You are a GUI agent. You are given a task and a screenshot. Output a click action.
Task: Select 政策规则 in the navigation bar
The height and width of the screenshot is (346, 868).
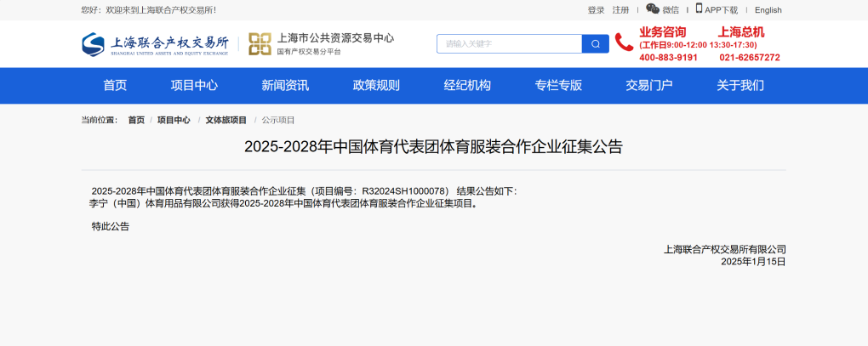tap(376, 85)
